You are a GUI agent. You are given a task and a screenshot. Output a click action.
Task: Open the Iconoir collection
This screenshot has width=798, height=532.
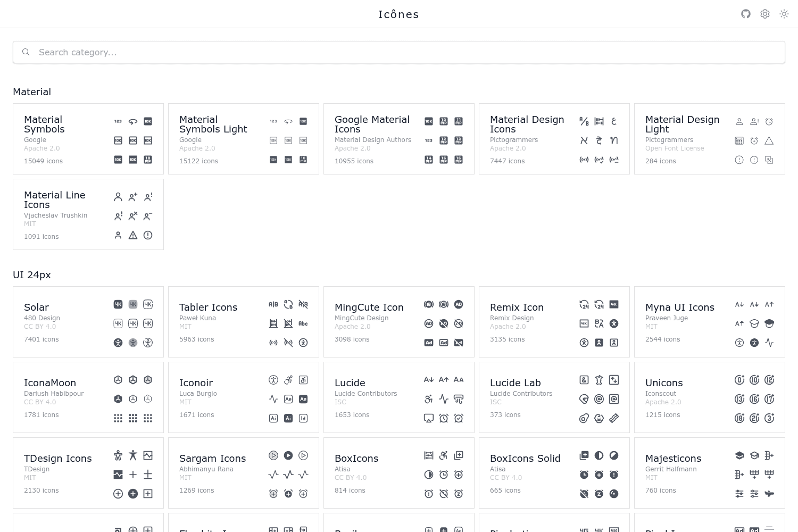(x=244, y=397)
